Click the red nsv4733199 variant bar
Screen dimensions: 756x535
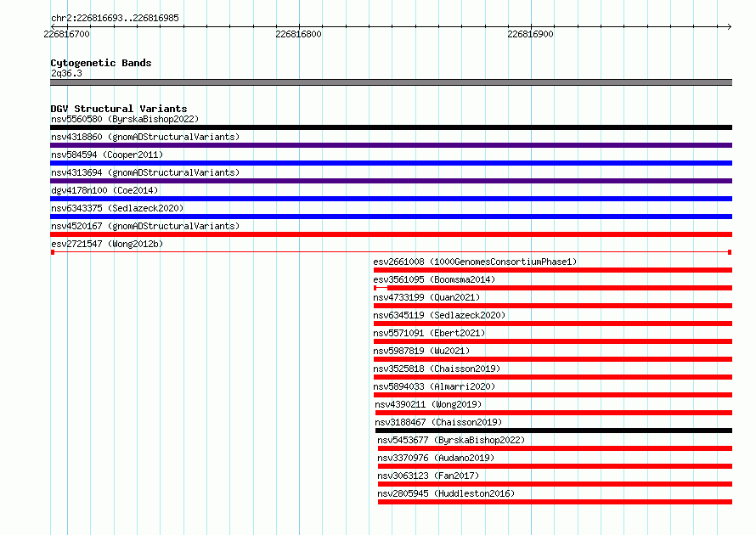pos(553,306)
